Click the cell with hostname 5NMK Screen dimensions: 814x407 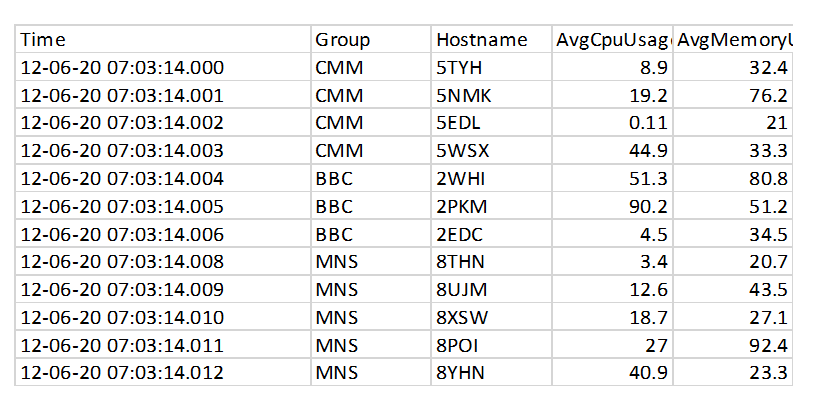coord(491,94)
